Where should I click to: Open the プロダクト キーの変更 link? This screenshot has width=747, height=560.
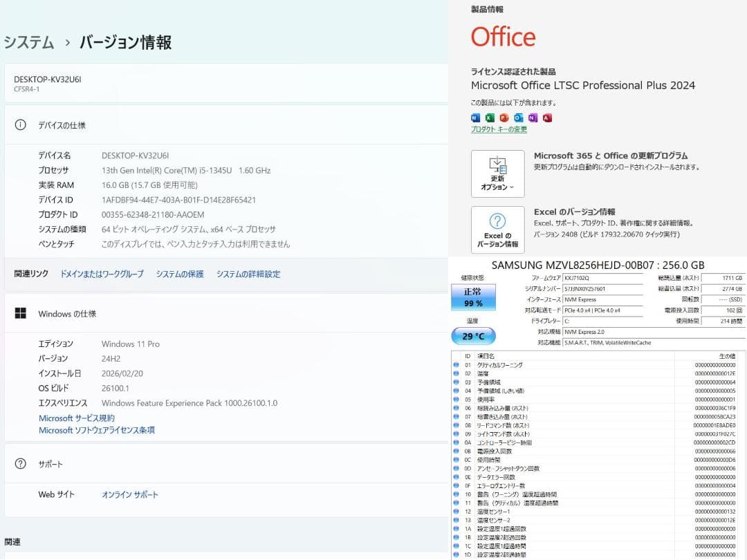click(499, 129)
